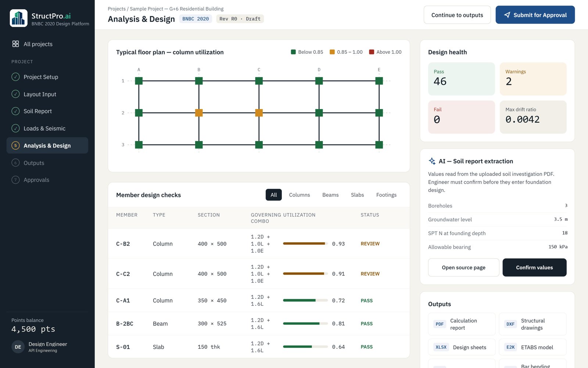Click the DXF icon for Structural drawings
Image resolution: width=588 pixels, height=368 pixels.
pyautogui.click(x=510, y=324)
